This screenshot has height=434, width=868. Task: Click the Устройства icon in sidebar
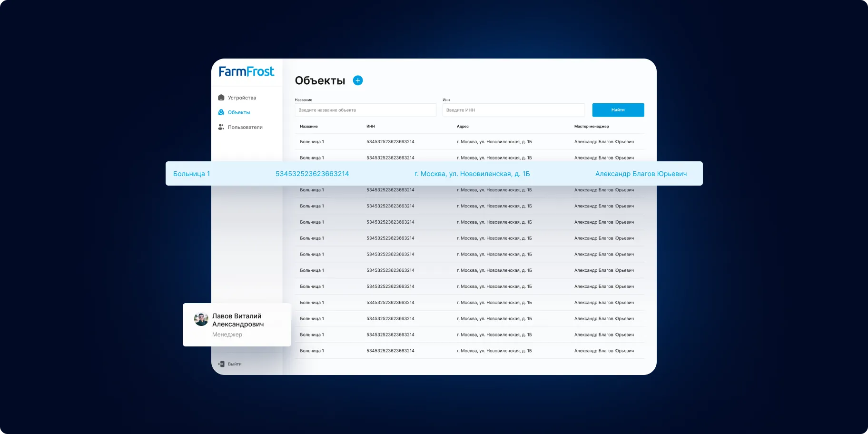221,98
